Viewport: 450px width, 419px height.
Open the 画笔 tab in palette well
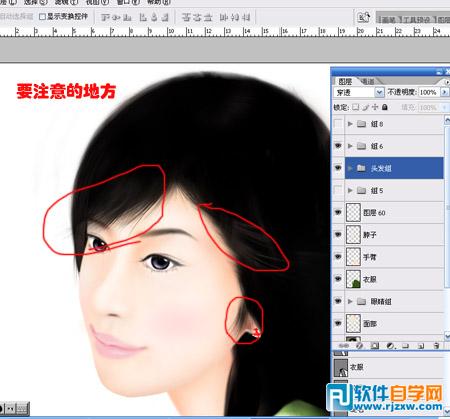[388, 19]
